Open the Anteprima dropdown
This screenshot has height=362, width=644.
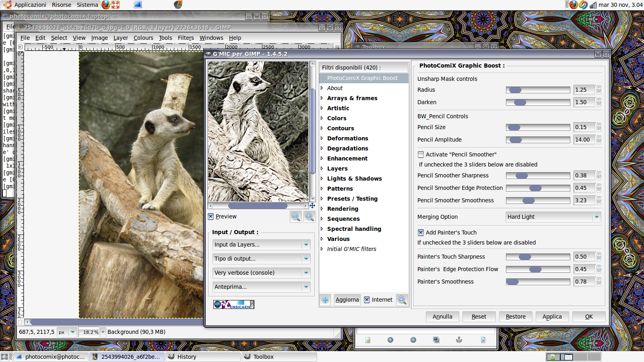coord(261,287)
